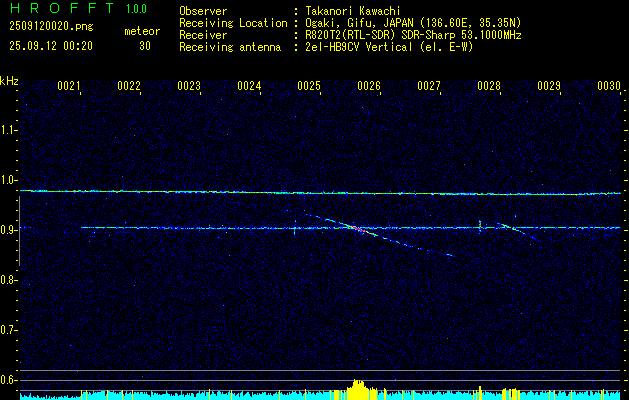629x400 pixels.
Task: Click the 0.6 kHz axis label
Action: pyautogui.click(x=8, y=380)
